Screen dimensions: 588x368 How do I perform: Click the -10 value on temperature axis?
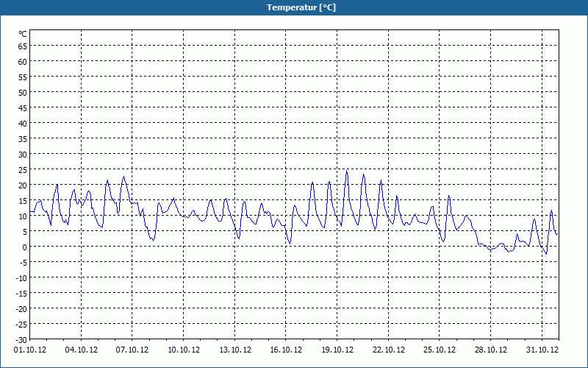(x=21, y=278)
